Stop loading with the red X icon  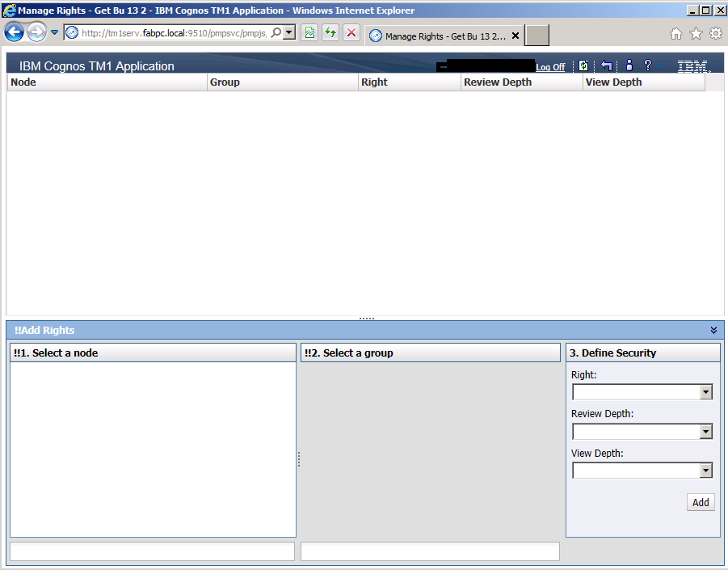pyautogui.click(x=351, y=32)
